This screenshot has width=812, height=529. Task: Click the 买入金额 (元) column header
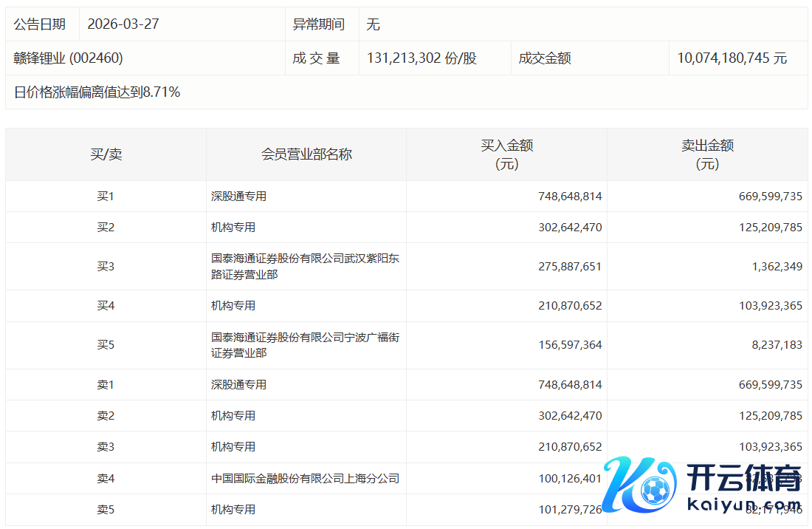[x=506, y=154]
